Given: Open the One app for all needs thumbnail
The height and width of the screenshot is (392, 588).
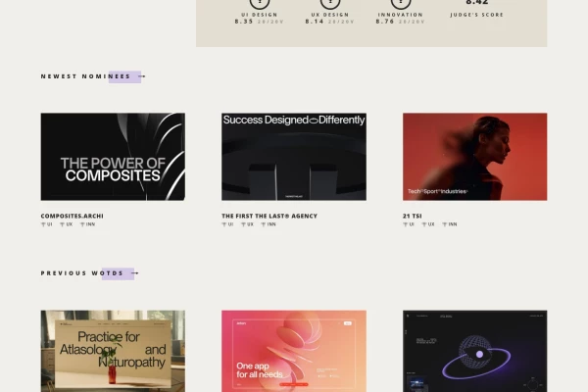Looking at the screenshot, I should [294, 351].
